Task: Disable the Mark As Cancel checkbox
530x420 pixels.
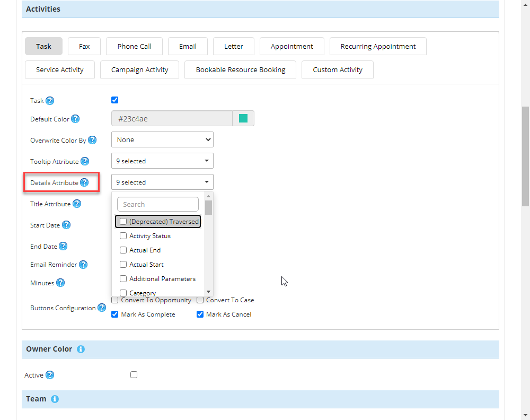Action: 200,314
